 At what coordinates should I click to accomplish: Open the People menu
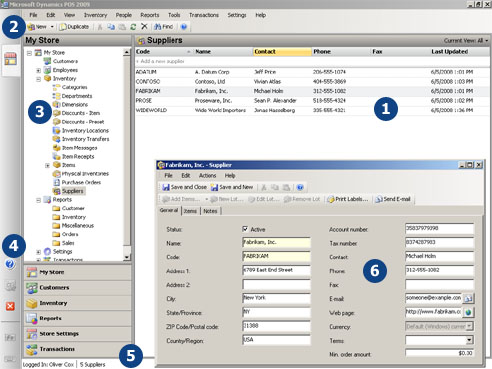tap(124, 15)
